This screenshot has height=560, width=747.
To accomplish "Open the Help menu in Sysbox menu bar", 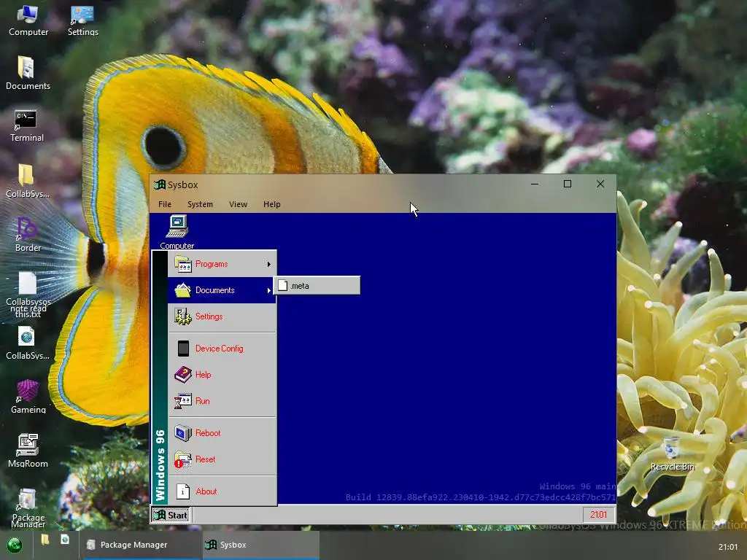I will click(x=272, y=204).
